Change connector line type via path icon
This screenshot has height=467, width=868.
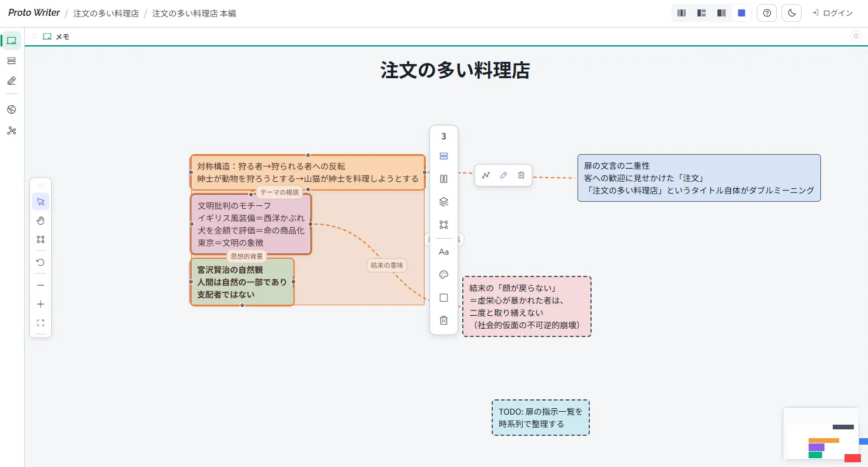pos(486,175)
